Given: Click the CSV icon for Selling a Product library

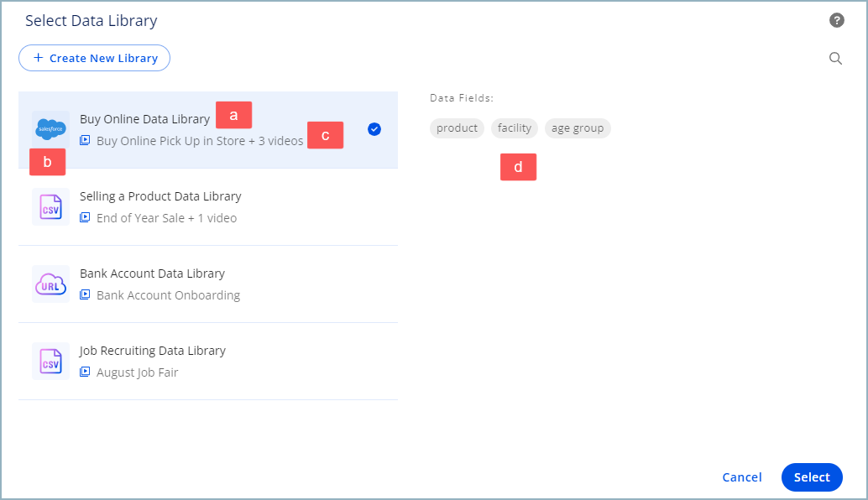Looking at the screenshot, I should 51,207.
